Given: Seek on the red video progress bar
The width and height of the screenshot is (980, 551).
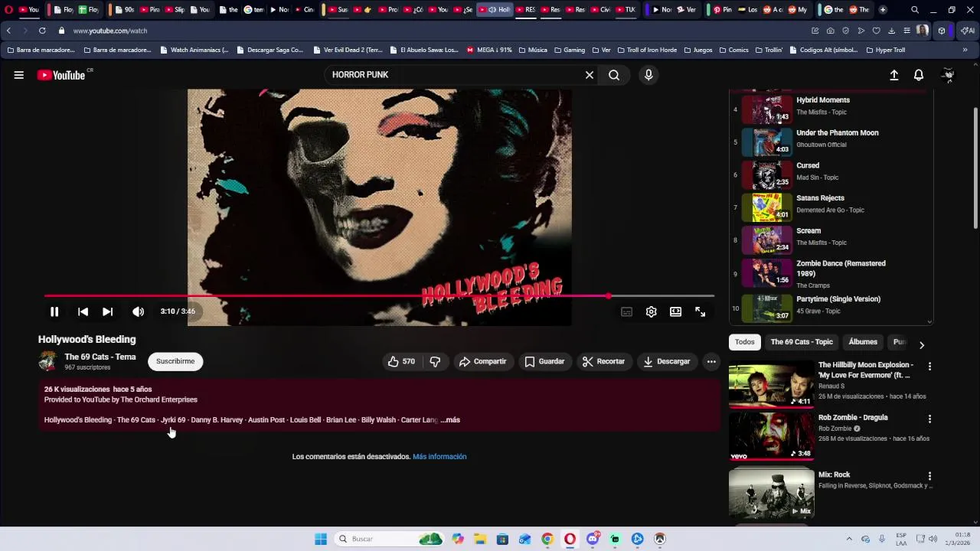Looking at the screenshot, I should point(379,295).
